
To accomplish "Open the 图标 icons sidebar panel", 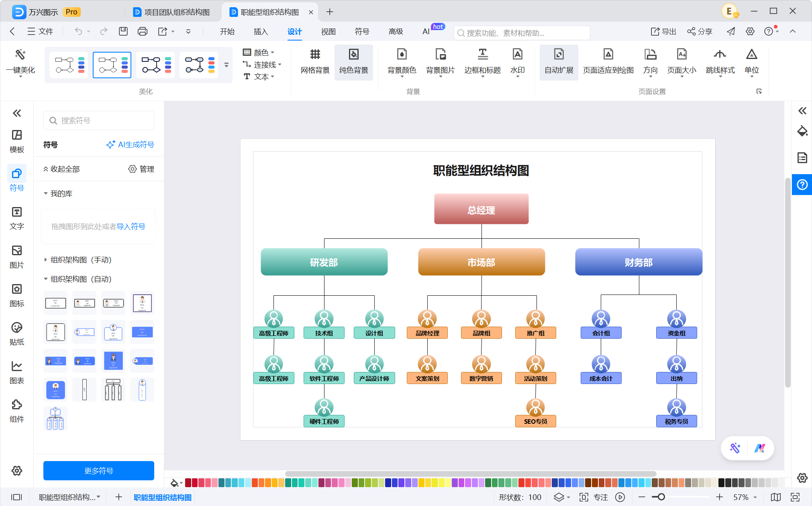I will tap(17, 295).
